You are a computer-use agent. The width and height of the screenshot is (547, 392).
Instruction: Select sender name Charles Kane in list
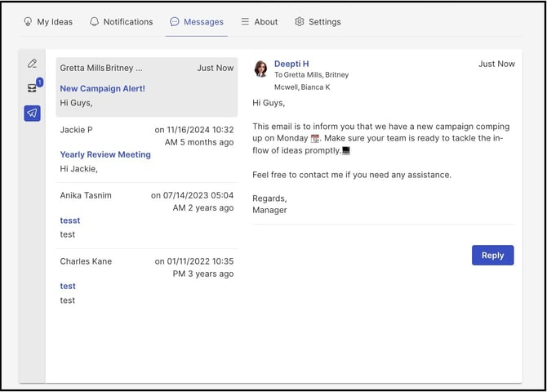pyautogui.click(x=86, y=261)
